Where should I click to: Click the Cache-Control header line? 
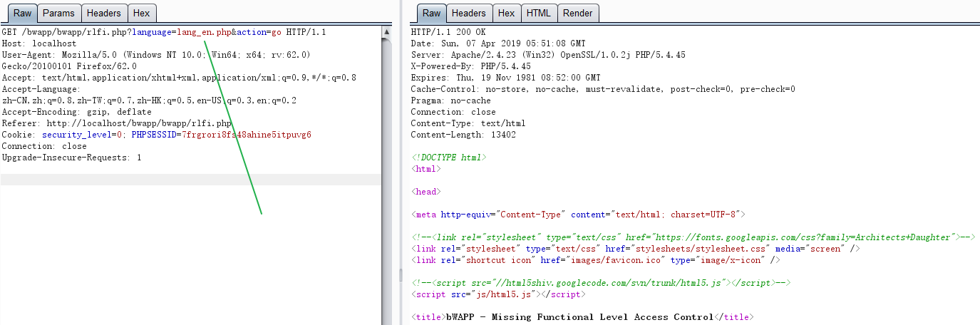coord(603,89)
